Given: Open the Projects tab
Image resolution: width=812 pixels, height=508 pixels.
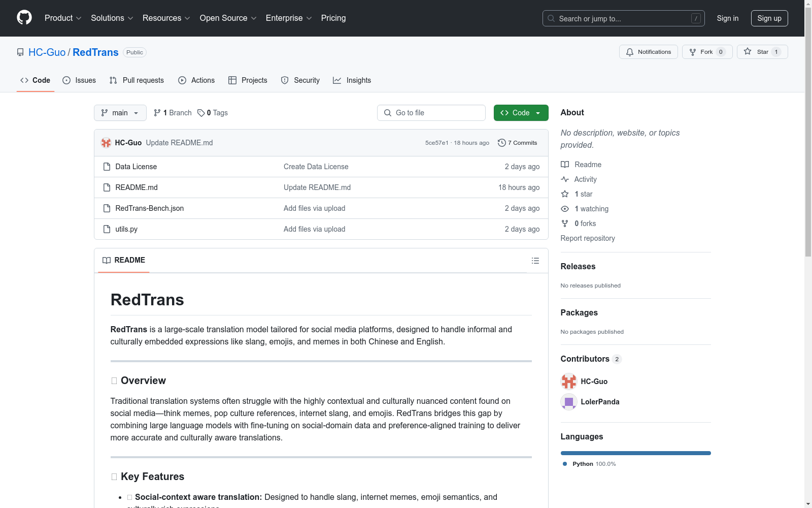Looking at the screenshot, I should pyautogui.click(x=248, y=80).
